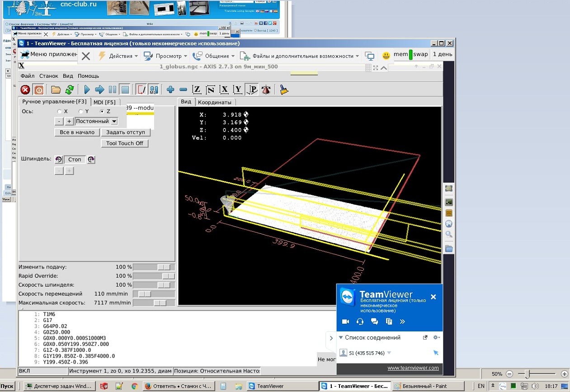The image size is (570, 392).
Task: Select Y axis radio button
Action: click(80, 111)
